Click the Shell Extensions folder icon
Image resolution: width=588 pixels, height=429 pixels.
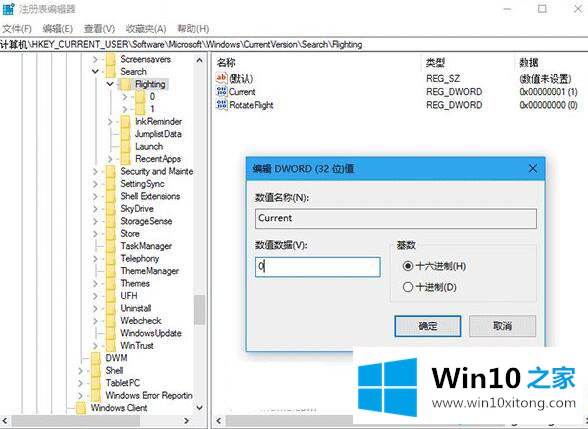111,196
